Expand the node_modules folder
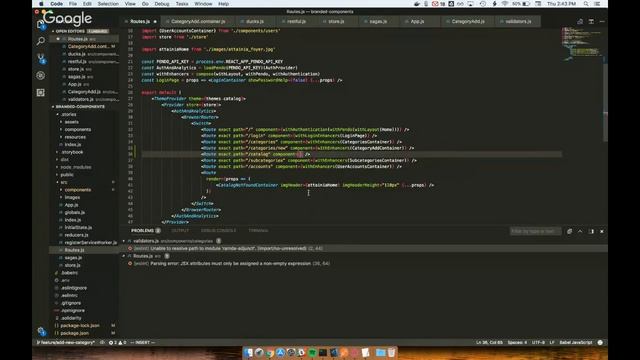This screenshot has width=640, height=360. coord(76,167)
